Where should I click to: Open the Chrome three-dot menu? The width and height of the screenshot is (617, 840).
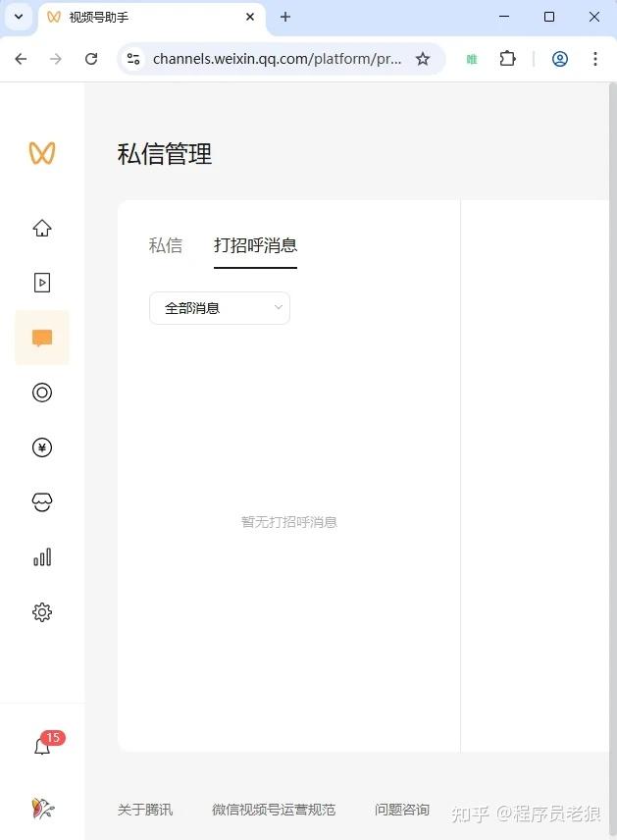(595, 59)
